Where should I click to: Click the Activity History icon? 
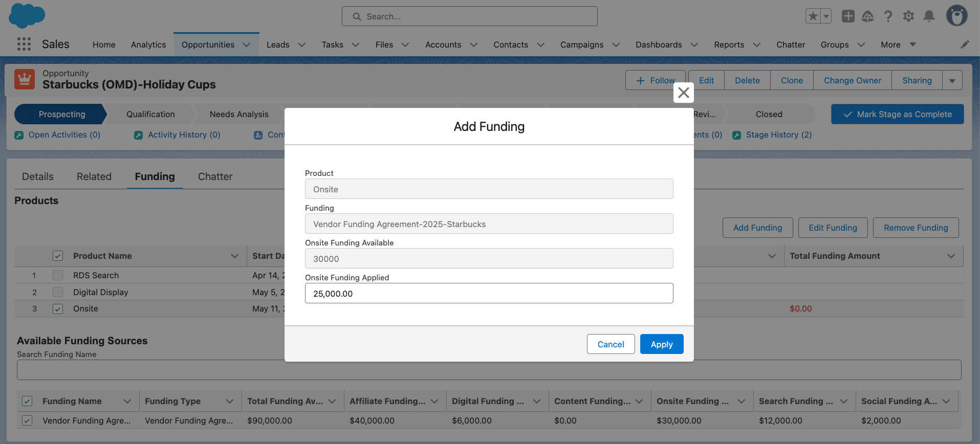click(138, 135)
